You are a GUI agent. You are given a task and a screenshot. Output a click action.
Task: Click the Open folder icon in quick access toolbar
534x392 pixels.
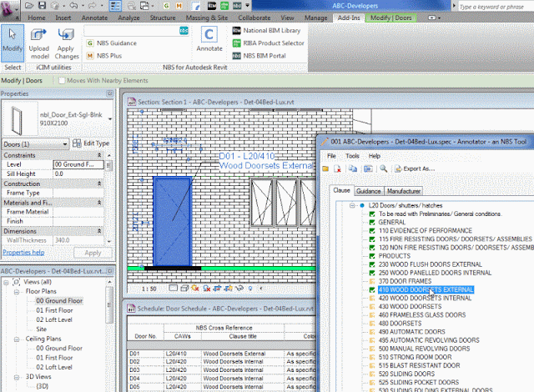[29, 6]
